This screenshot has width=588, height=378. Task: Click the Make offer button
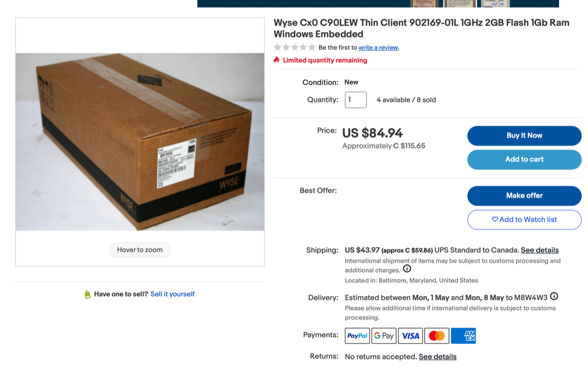[x=524, y=196]
